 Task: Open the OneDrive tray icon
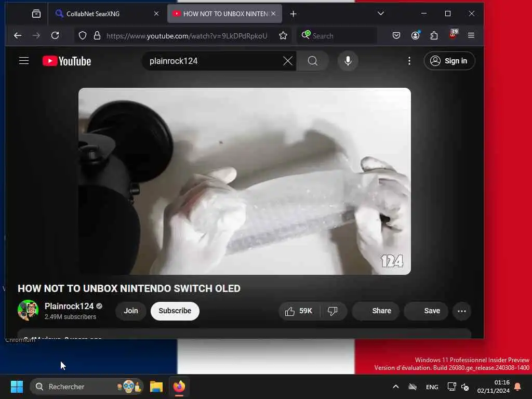pyautogui.click(x=413, y=387)
